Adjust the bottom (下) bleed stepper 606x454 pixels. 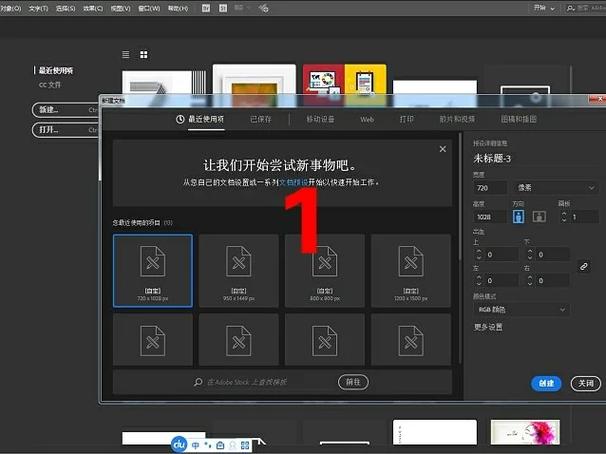(530, 254)
